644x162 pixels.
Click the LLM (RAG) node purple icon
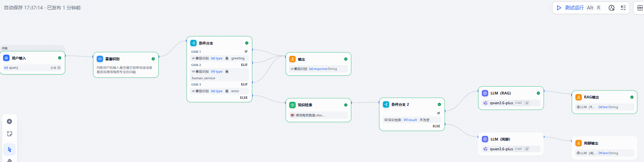(485, 93)
